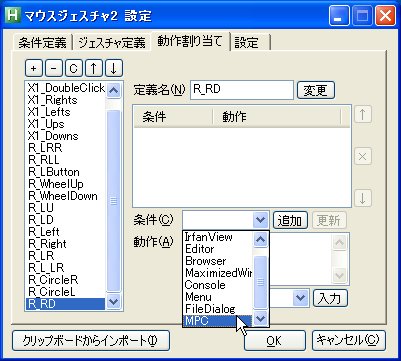Screen dimensions: 401x361
Task: Pick Console in the condition dropdown list
Action: (x=218, y=285)
